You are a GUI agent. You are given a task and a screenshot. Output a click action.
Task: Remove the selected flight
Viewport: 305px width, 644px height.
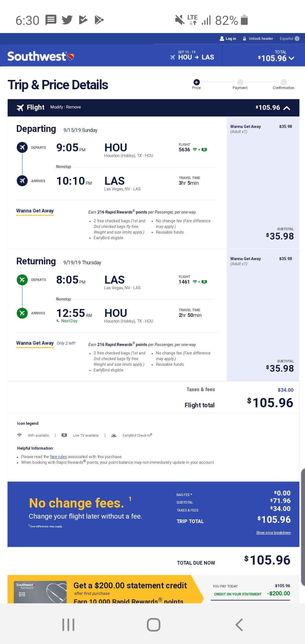(x=73, y=107)
